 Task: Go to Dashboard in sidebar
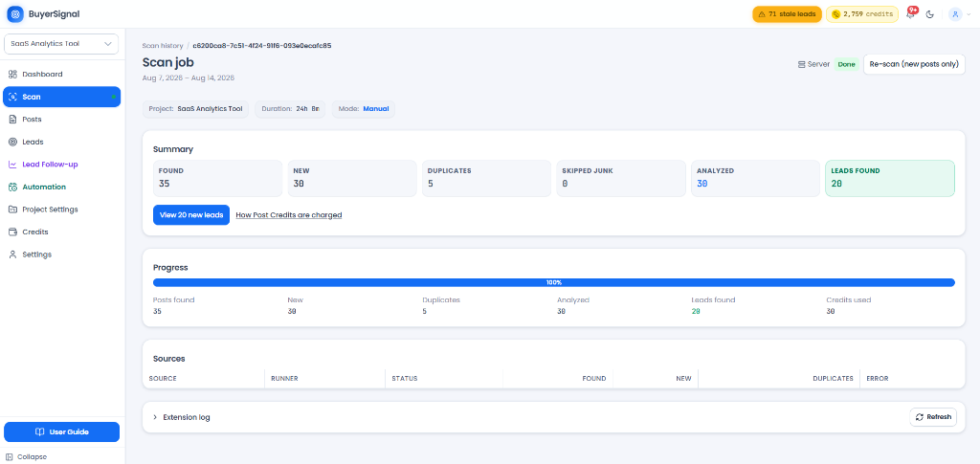point(61,75)
